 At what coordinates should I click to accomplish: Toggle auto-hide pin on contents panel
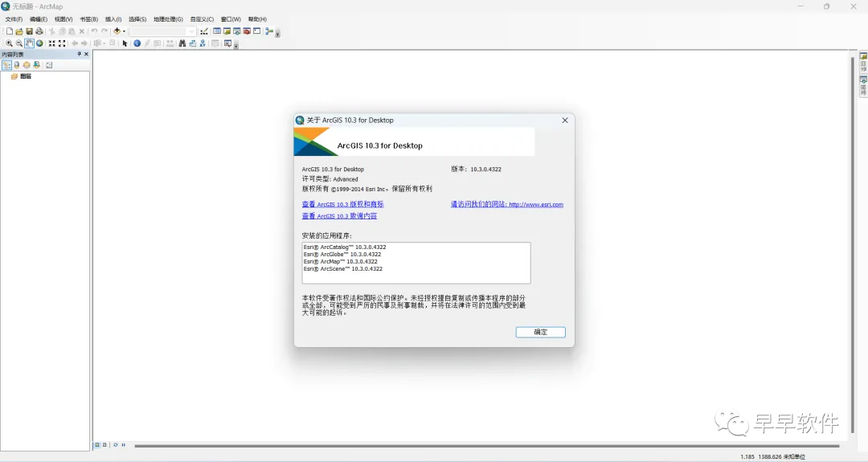[79, 54]
